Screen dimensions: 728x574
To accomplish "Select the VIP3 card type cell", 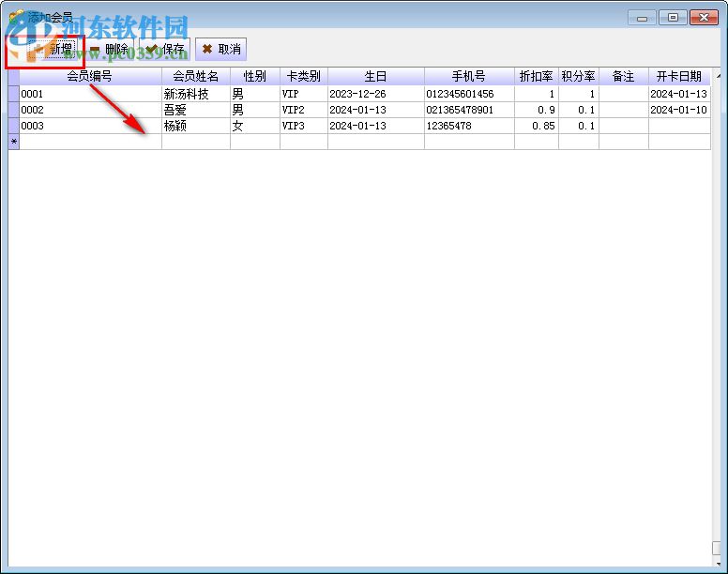I will [x=304, y=126].
